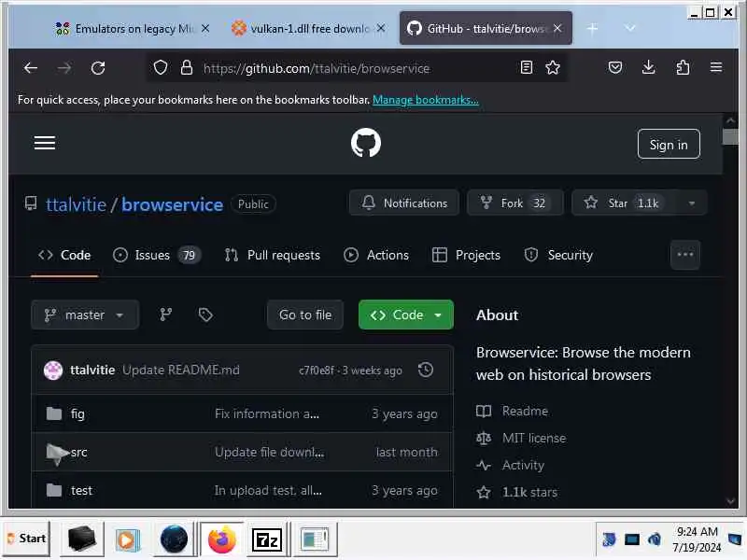
Task: Open the Manage bookmarks link
Action: 426,100
